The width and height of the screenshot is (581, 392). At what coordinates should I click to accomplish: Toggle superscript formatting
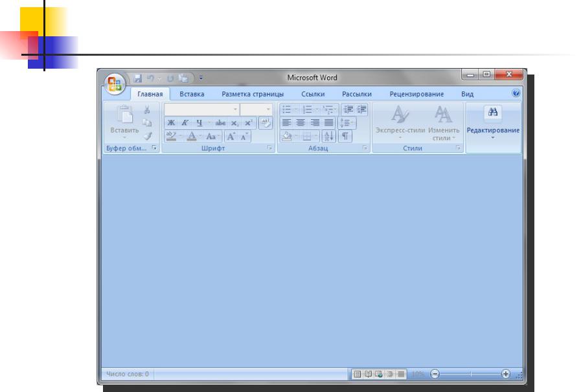click(248, 122)
